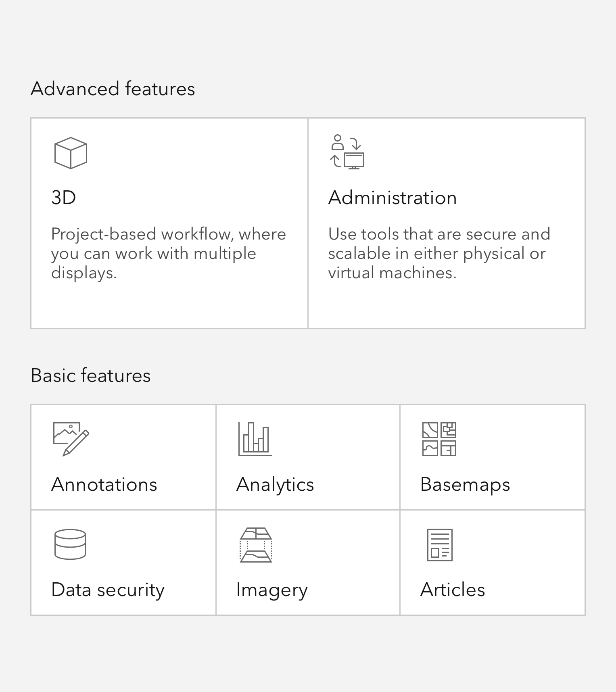Open the Basemaps label
Screen dimensions: 616x692
pyautogui.click(x=465, y=485)
